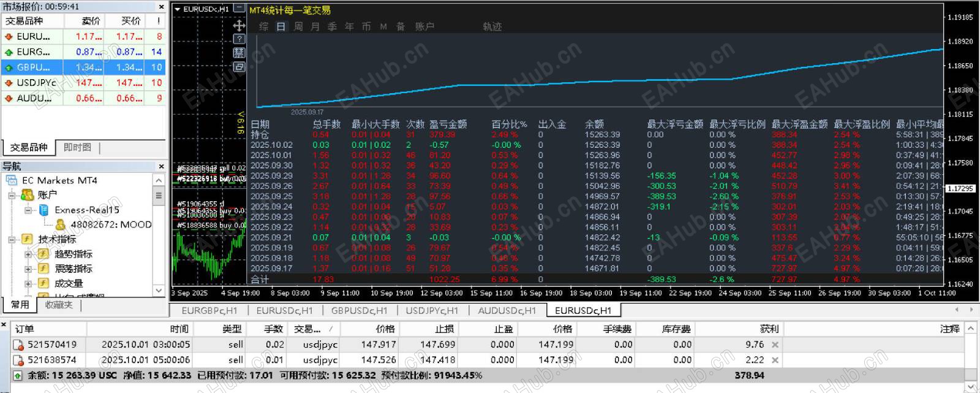The width and height of the screenshot is (980, 393).
Task: Close the 市场报价 Market Watch panel
Action: [x=161, y=7]
